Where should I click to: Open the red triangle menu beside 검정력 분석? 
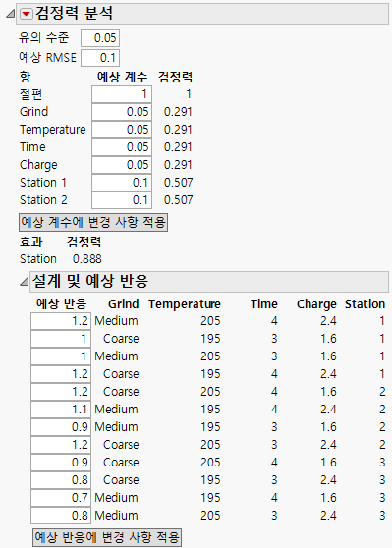click(27, 14)
